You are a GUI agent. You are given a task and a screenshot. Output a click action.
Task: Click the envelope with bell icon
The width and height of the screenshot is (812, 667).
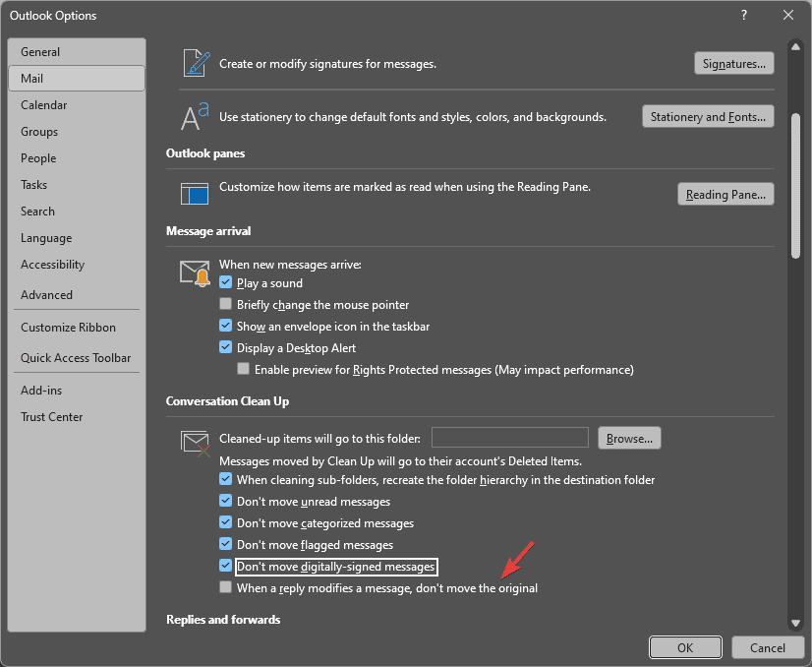[195, 273]
